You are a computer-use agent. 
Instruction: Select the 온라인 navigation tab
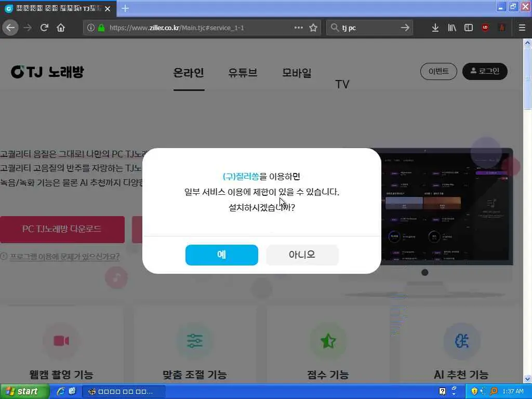[189, 73]
